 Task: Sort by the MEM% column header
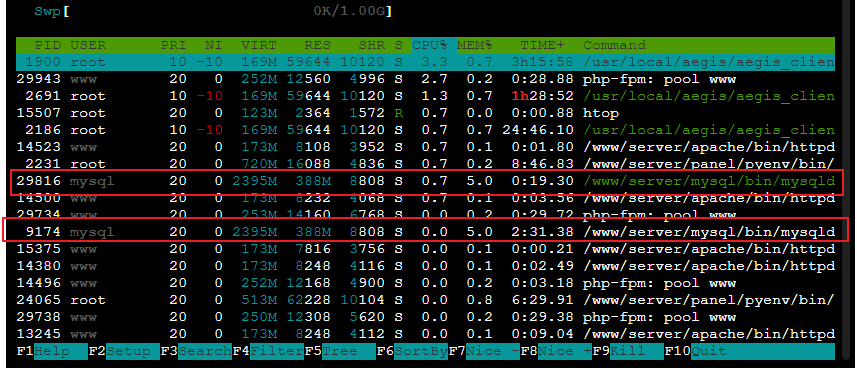point(475,45)
